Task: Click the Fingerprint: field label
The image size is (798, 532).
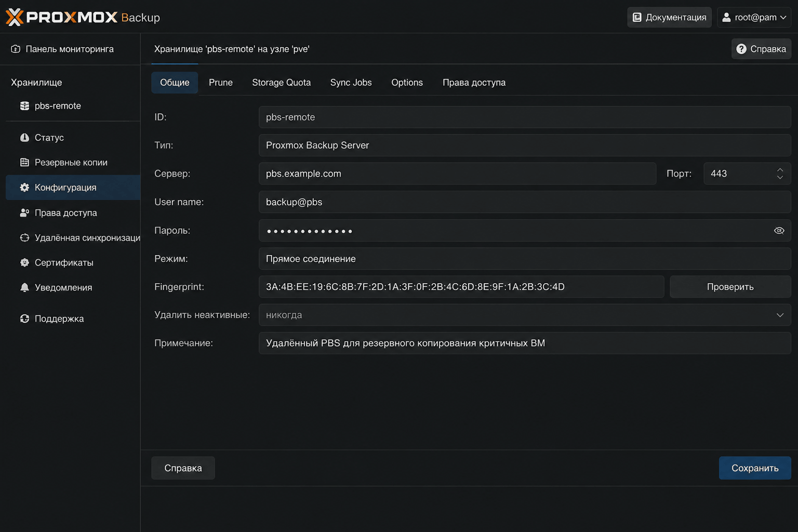Action: [179, 287]
